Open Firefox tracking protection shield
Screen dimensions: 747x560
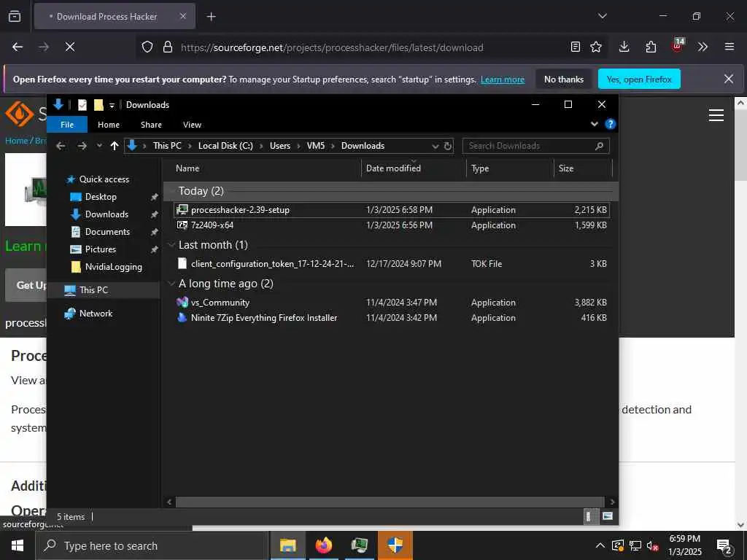coord(147,47)
